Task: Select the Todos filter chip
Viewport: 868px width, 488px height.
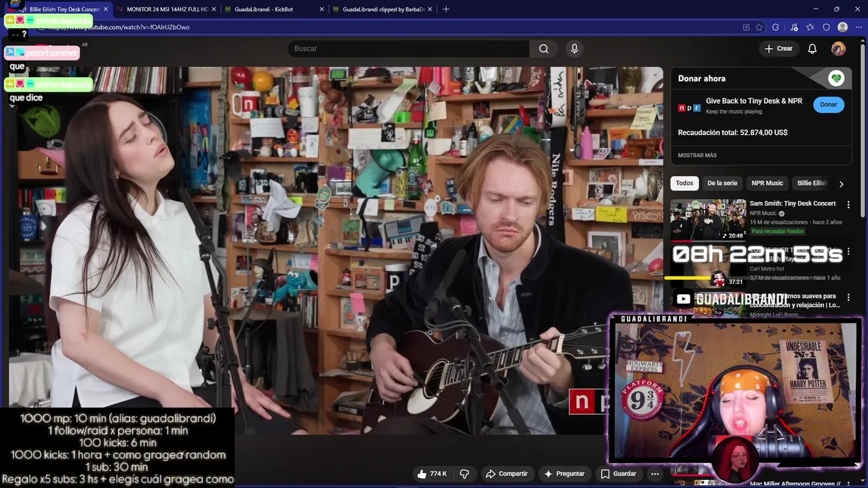Action: click(684, 183)
